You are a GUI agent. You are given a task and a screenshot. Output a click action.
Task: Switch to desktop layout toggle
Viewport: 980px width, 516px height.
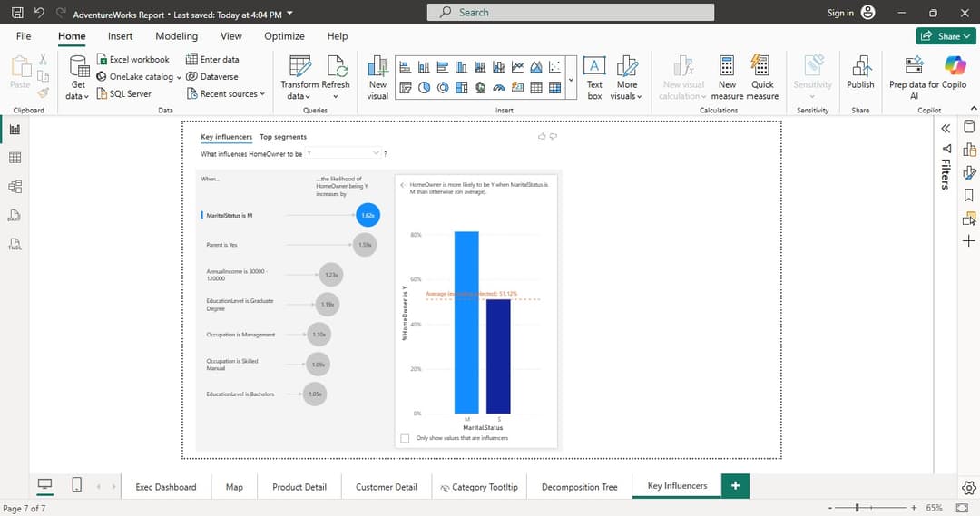[44, 486]
